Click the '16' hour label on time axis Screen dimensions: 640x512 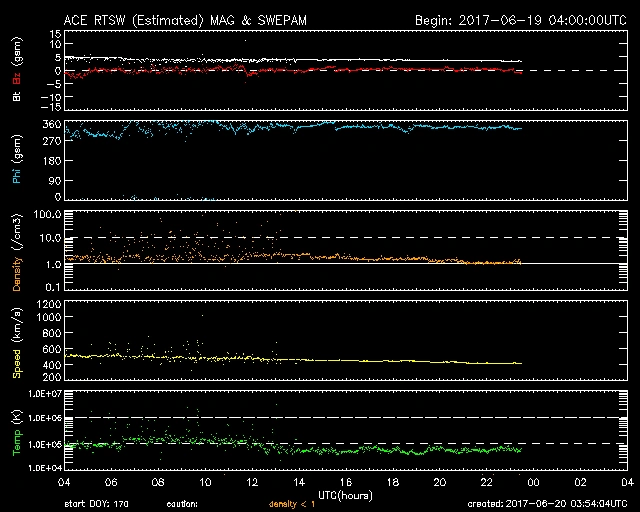(x=346, y=483)
